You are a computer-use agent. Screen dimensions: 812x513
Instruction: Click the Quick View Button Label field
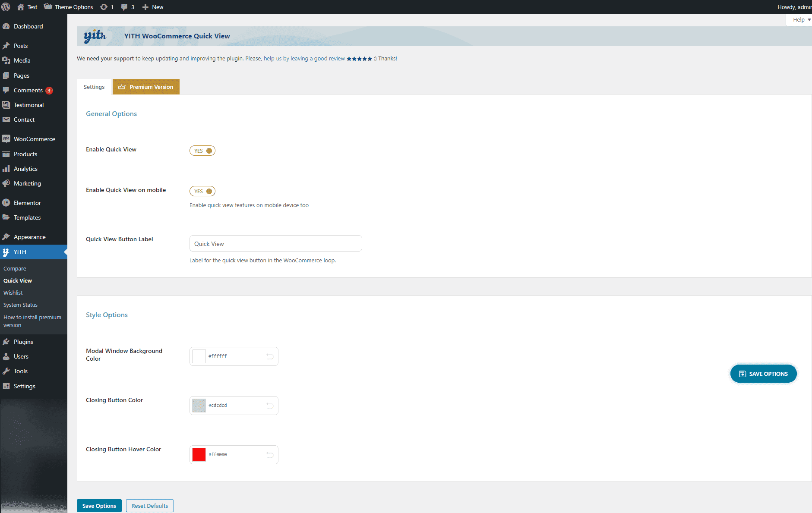[275, 244]
